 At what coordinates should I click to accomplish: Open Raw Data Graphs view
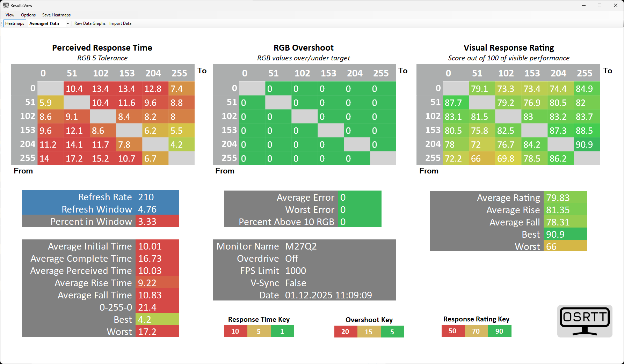click(90, 23)
